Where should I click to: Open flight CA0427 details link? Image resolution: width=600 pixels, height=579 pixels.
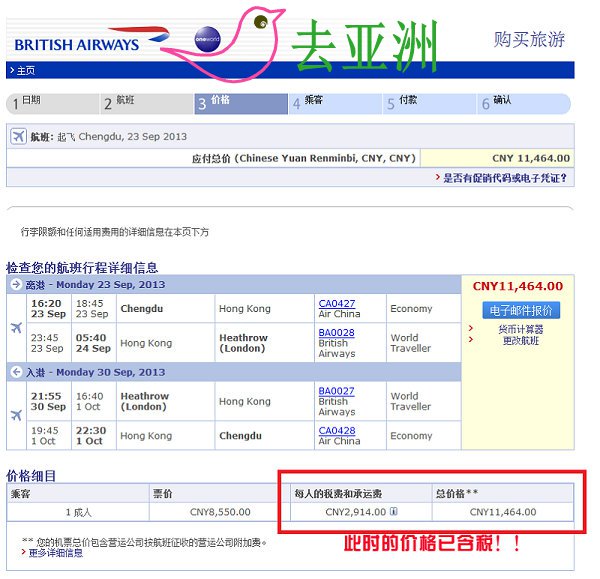tap(337, 303)
